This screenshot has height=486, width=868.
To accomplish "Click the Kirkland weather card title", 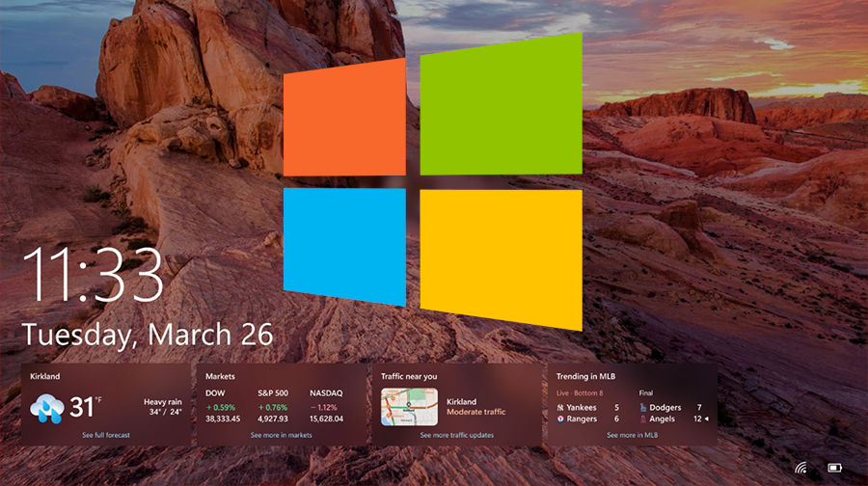I will [44, 376].
